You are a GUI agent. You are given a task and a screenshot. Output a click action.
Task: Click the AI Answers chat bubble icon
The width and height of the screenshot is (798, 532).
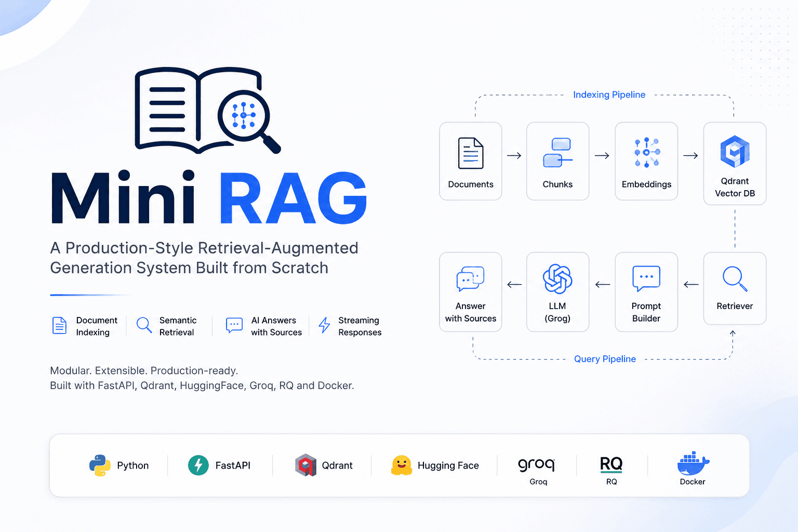click(x=234, y=325)
